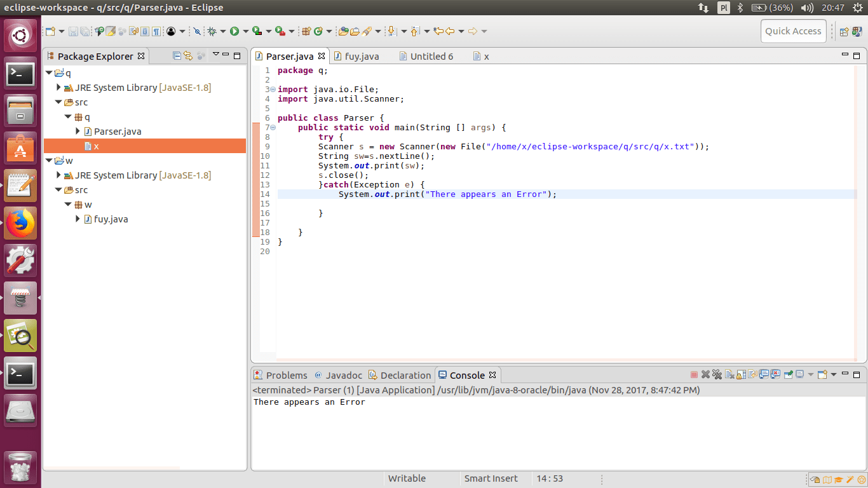Click the Quick Access search field
Viewport: 868px width, 488px height.
point(794,31)
